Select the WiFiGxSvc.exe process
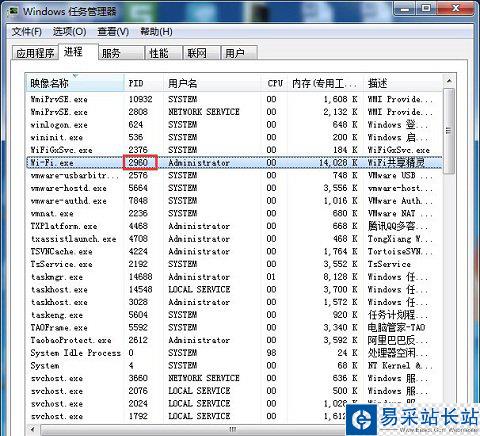 tap(235, 150)
